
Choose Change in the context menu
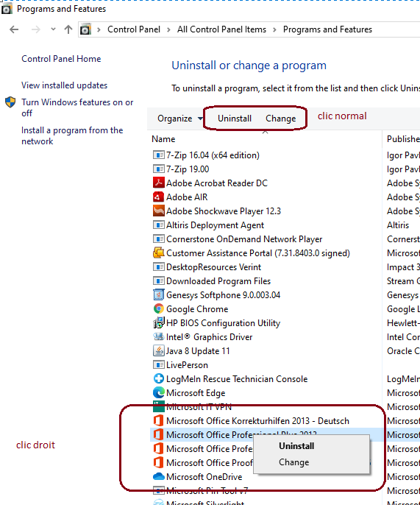293,462
